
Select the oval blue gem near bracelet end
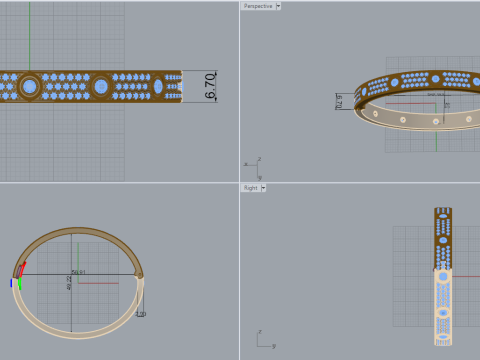158,87
